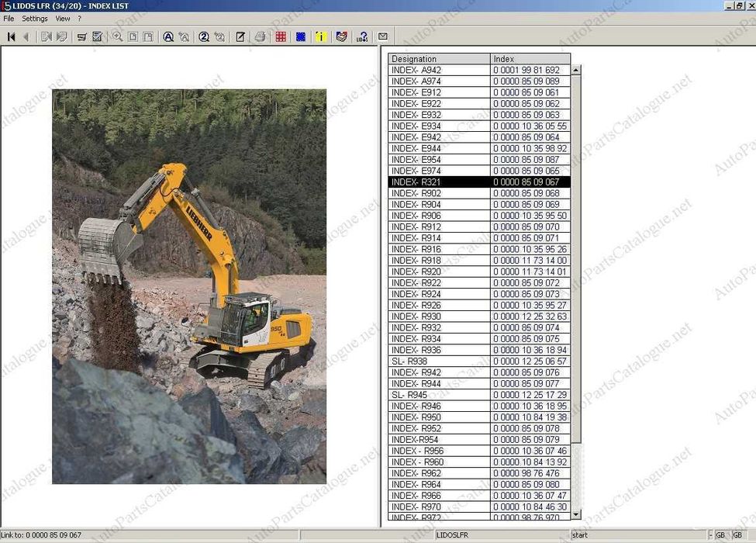Click the list scroll up arrow
This screenshot has width=756, height=543.
576,70
